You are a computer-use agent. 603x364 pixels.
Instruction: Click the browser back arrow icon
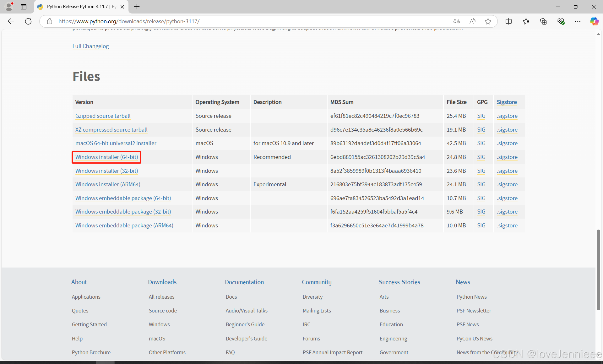tap(11, 21)
